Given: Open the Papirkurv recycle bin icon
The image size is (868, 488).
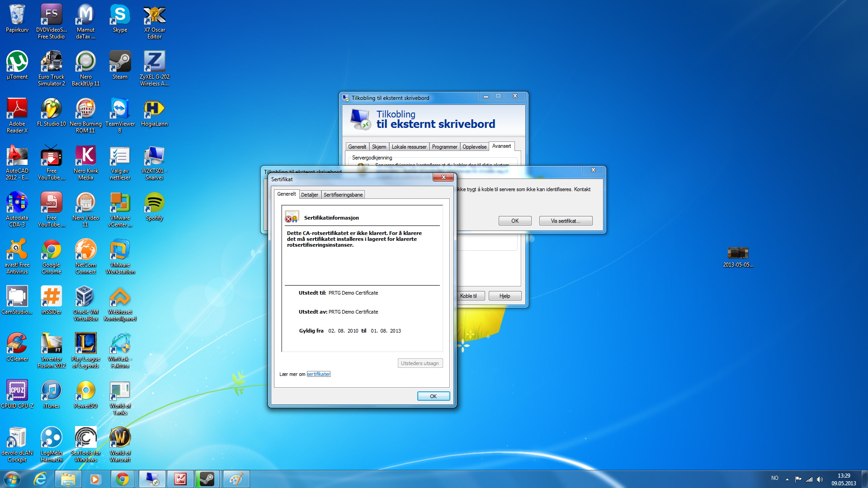Looking at the screenshot, I should 17,19.
